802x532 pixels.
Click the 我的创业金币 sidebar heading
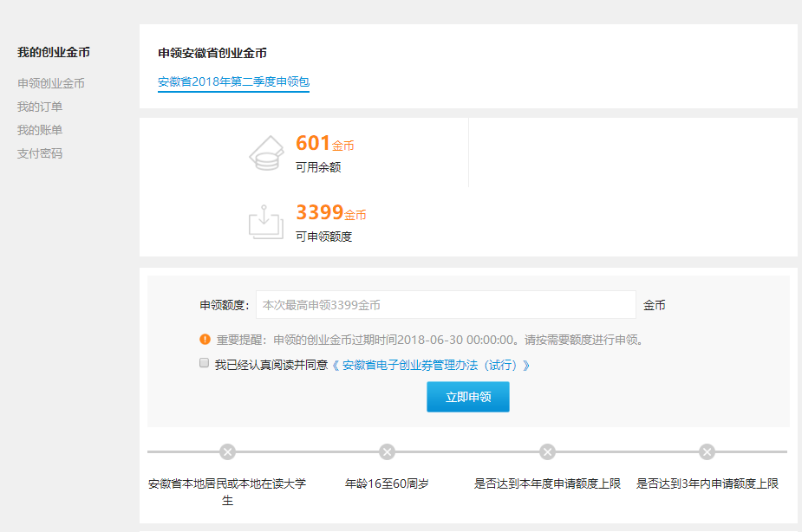[54, 52]
